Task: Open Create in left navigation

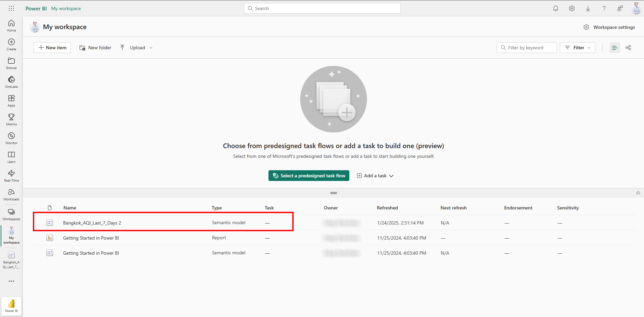Action: [x=11, y=44]
